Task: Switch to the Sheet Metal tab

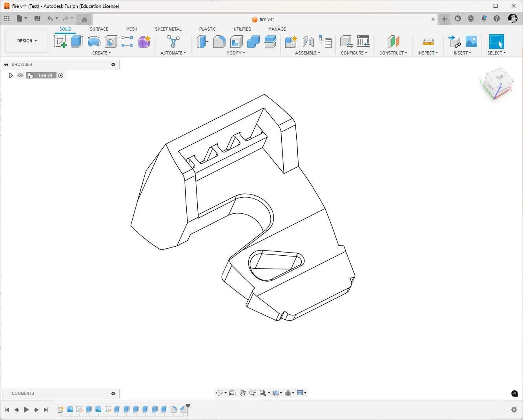Action: point(168,29)
